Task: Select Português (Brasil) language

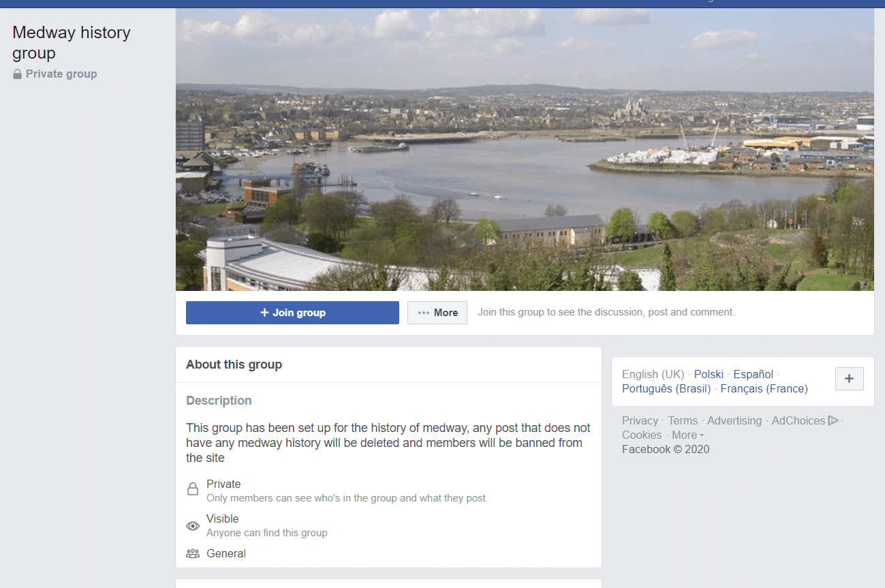Action: pos(666,388)
